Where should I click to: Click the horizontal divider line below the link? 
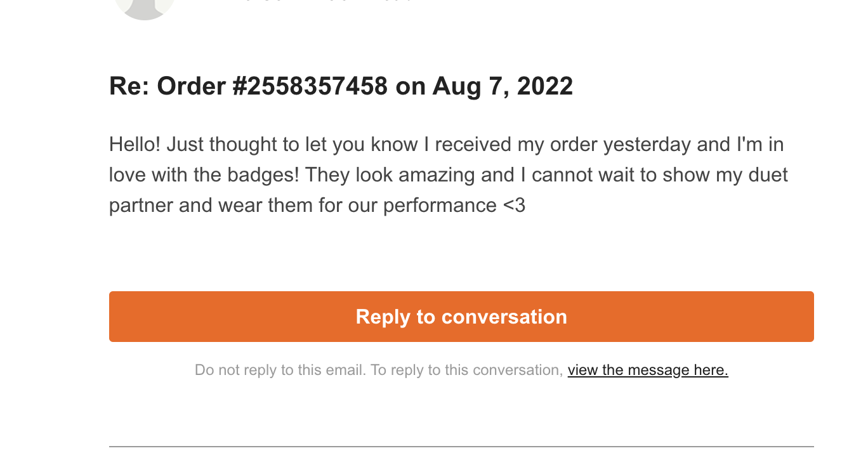[x=461, y=447]
